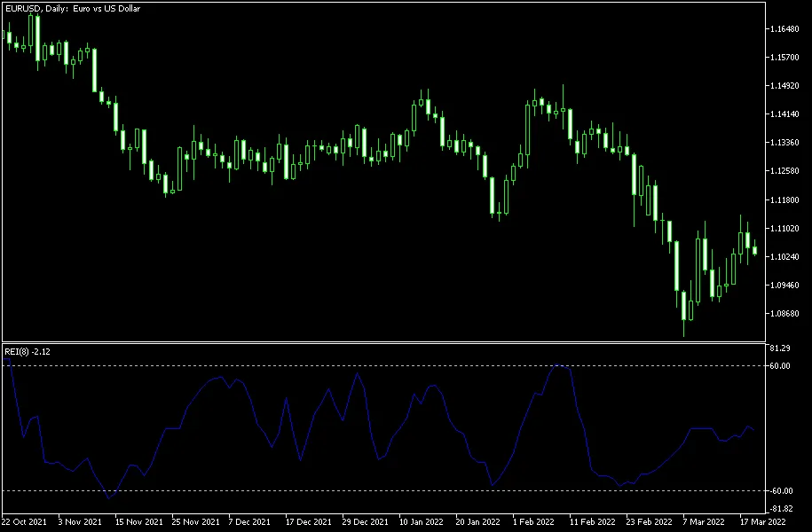Click the 22 Oct 2021 date label

pyautogui.click(x=25, y=522)
